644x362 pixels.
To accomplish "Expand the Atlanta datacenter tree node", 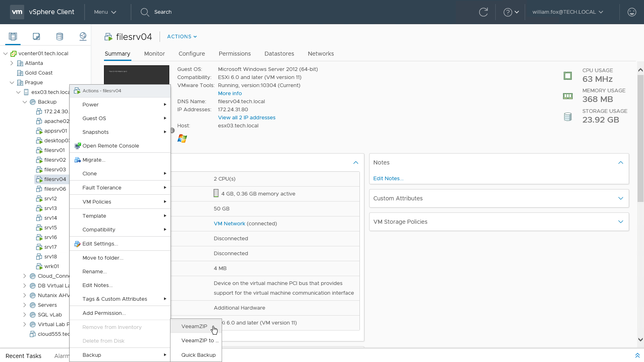I will 12,63.
